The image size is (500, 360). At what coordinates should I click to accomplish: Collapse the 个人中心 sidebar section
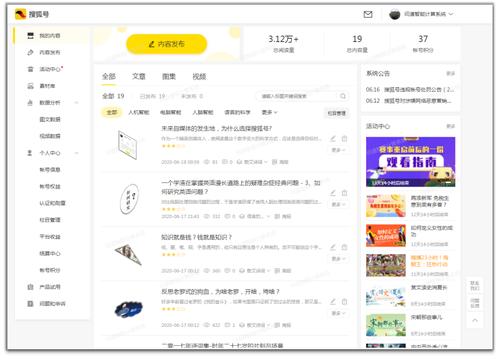pyautogui.click(x=76, y=153)
